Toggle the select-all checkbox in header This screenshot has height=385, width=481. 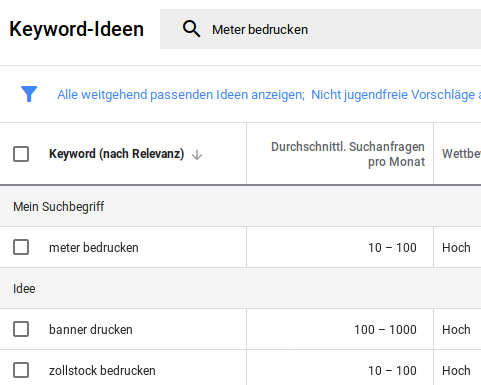tap(21, 154)
